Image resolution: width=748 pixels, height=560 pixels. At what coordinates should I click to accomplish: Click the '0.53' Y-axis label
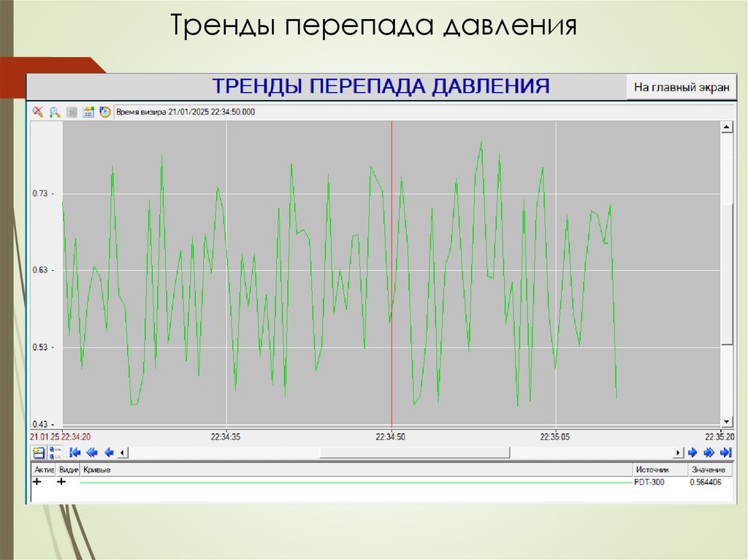(40, 348)
